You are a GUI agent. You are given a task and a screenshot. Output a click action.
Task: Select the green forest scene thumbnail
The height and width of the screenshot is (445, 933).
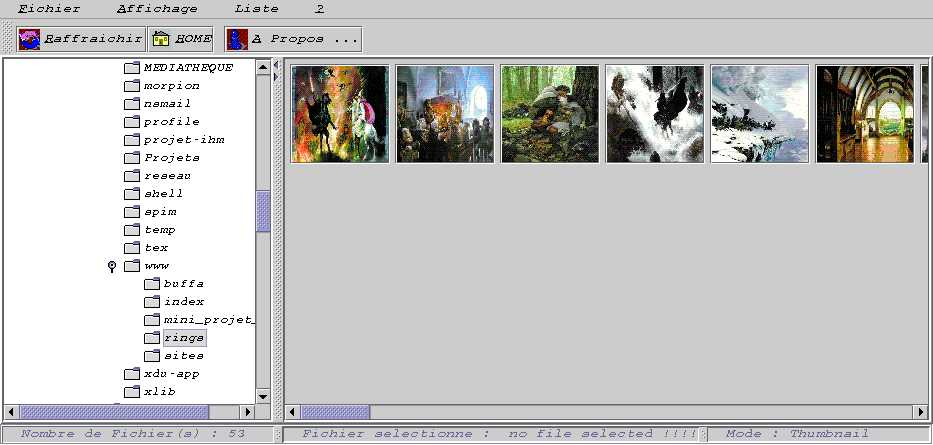pyautogui.click(x=549, y=114)
